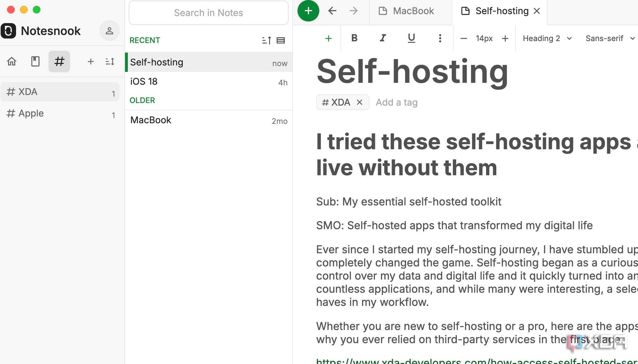Toggle underline formatting
The height and width of the screenshot is (364, 638).
click(x=412, y=39)
